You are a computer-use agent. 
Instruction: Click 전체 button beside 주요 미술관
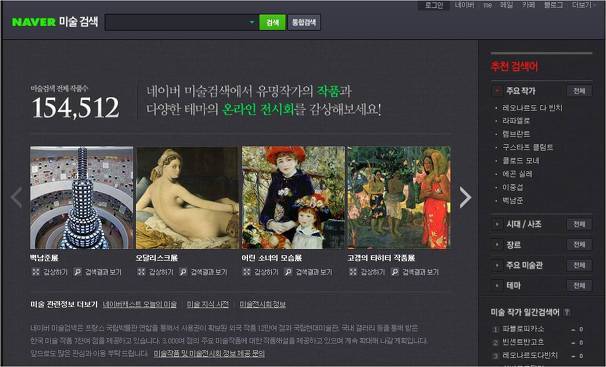pyautogui.click(x=579, y=265)
